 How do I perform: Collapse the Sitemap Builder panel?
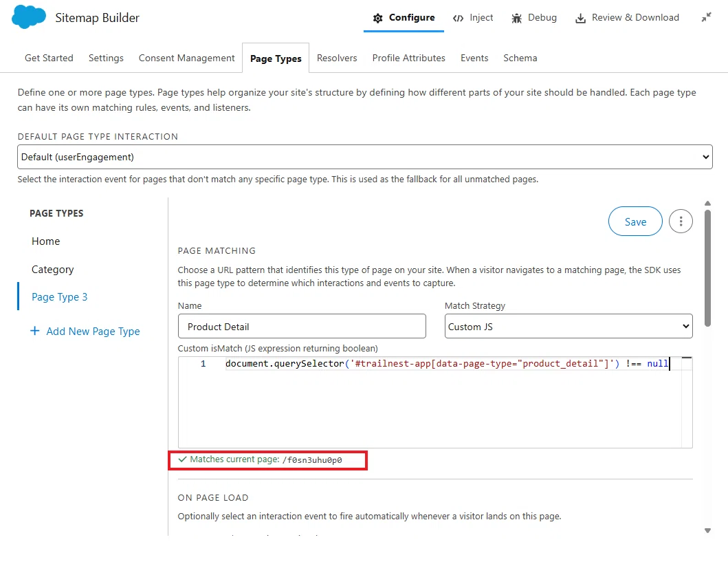pyautogui.click(x=706, y=18)
